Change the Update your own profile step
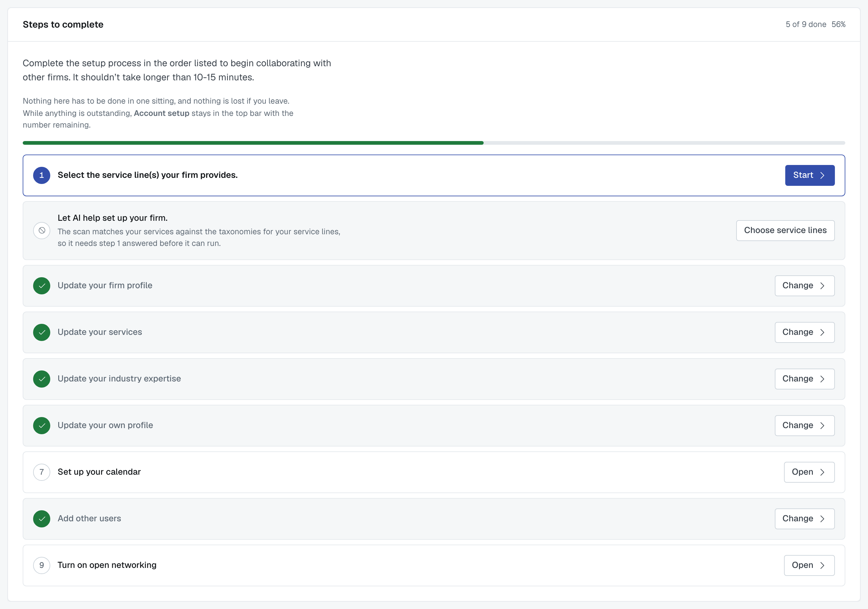This screenshot has height=609, width=868. 805,426
